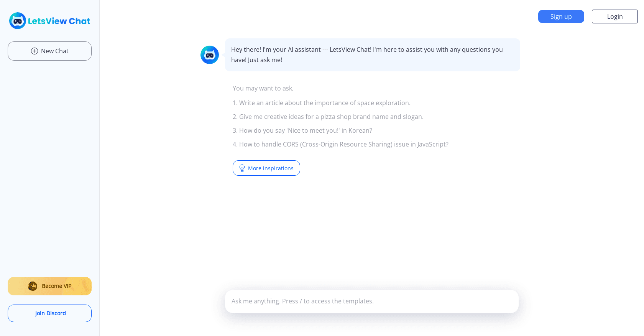
Task: Click the crown icon on Become VIP
Action: (x=32, y=286)
